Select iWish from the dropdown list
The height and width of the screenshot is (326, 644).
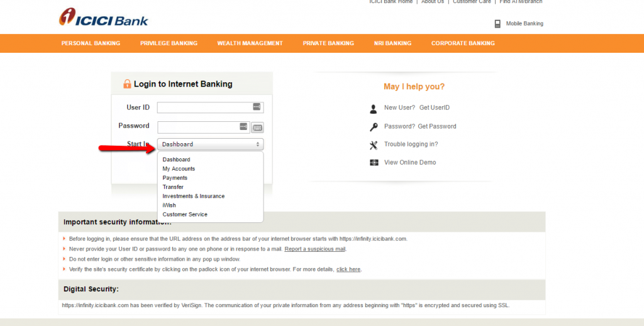coord(169,205)
